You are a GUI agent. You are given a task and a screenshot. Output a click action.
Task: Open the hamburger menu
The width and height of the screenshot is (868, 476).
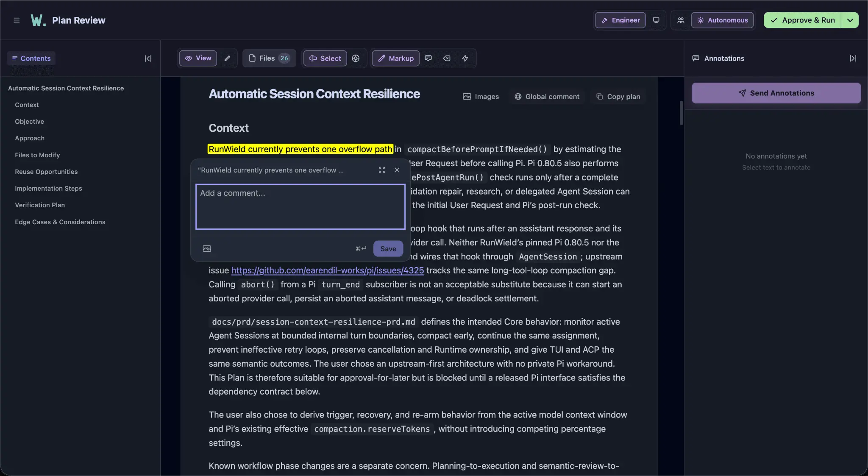(17, 20)
